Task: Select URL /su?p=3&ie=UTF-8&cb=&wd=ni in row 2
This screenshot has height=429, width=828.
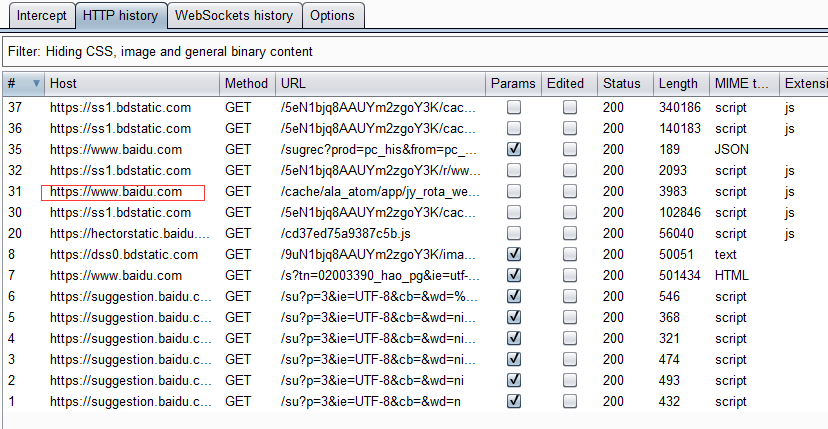Action: tap(372, 380)
